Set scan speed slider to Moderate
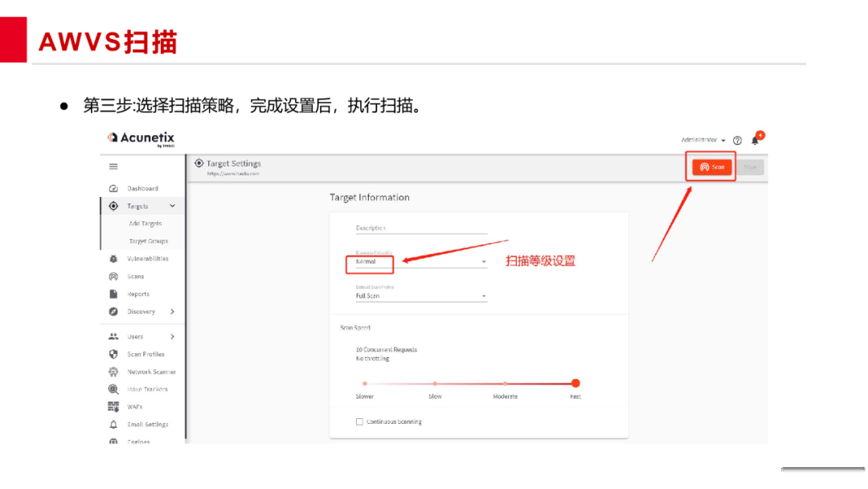The height and width of the screenshot is (489, 868). pyautogui.click(x=506, y=383)
